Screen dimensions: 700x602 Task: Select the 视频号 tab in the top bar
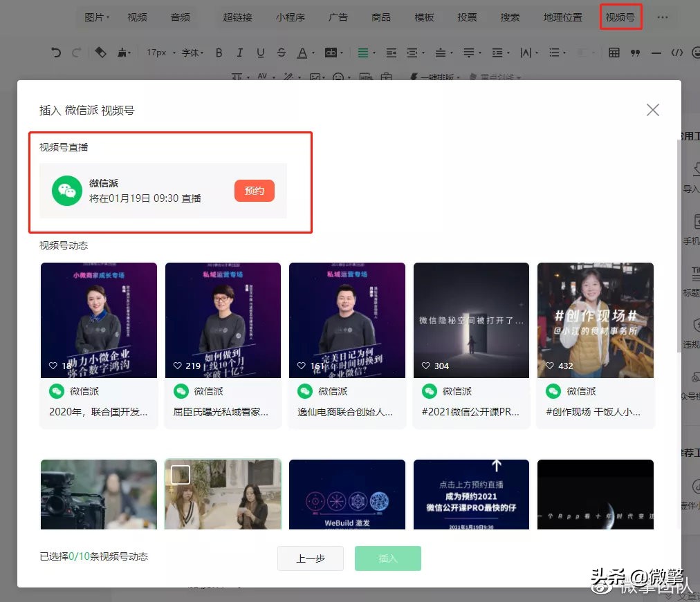point(620,17)
